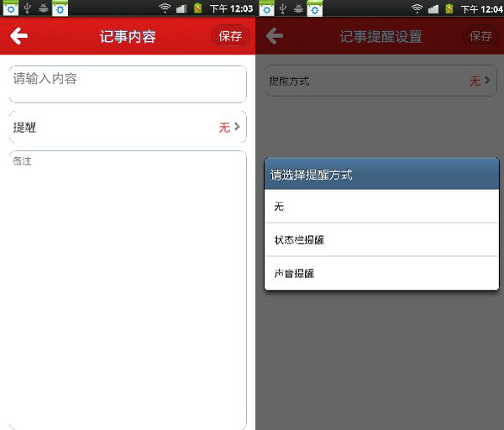Tap the back arrow on 记事内容 screen
504x430 pixels.
[18, 35]
